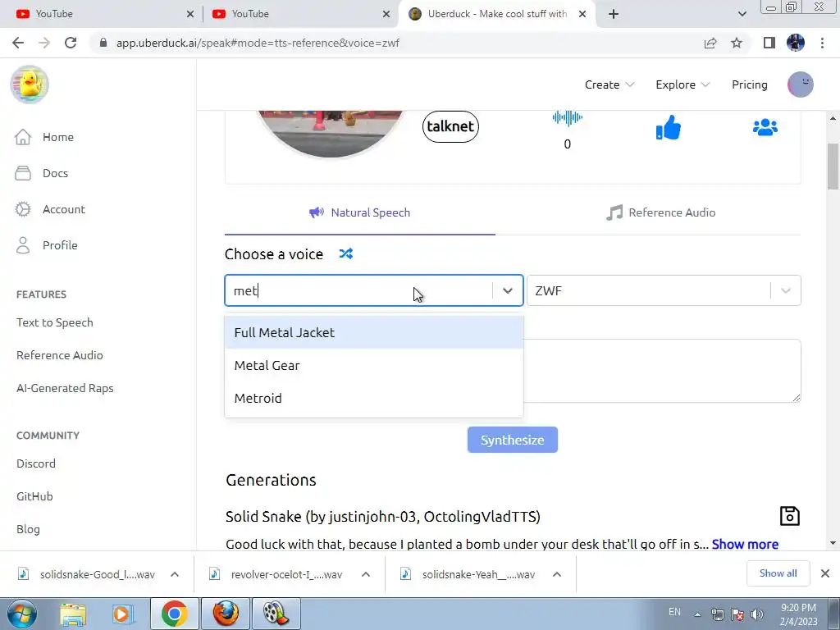Open the ZWF voice dropdown
This screenshot has width=840, height=630.
(x=664, y=290)
